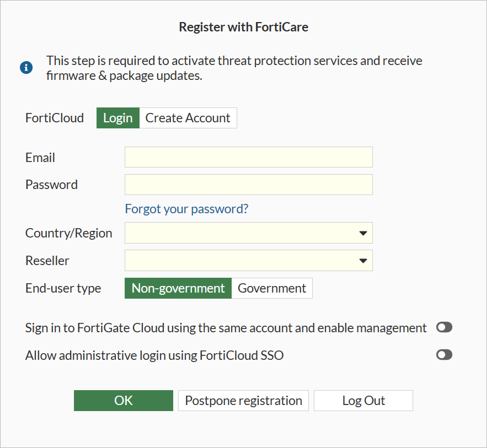
Task: Click the blue information icon
Action: (26, 68)
